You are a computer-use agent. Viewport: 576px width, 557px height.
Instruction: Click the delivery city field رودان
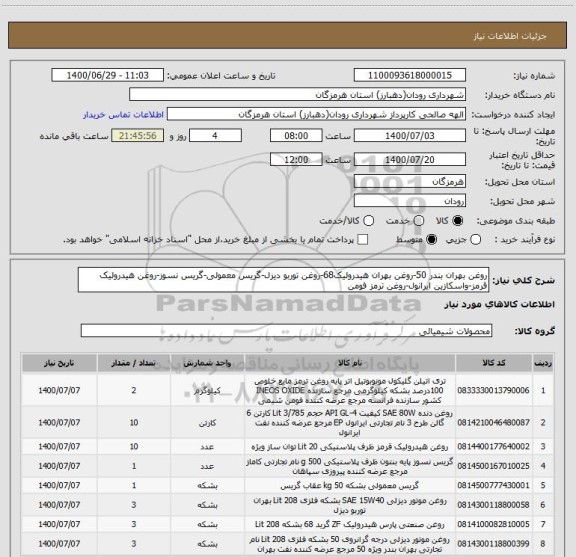pyautogui.click(x=410, y=201)
